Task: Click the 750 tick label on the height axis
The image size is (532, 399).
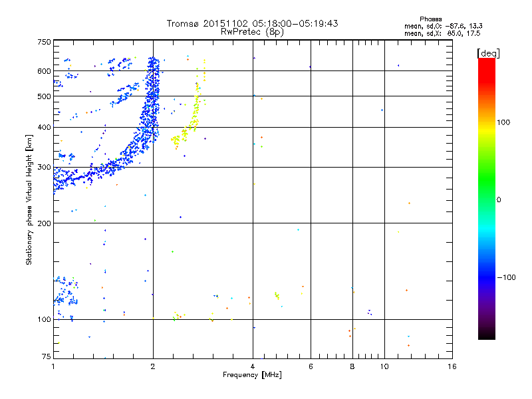Action: tap(44, 42)
